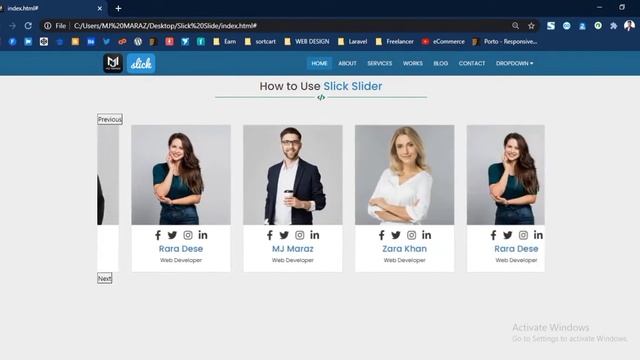Open Instagram icon under MJ Maraz
The width and height of the screenshot is (640, 360).
[300, 235]
